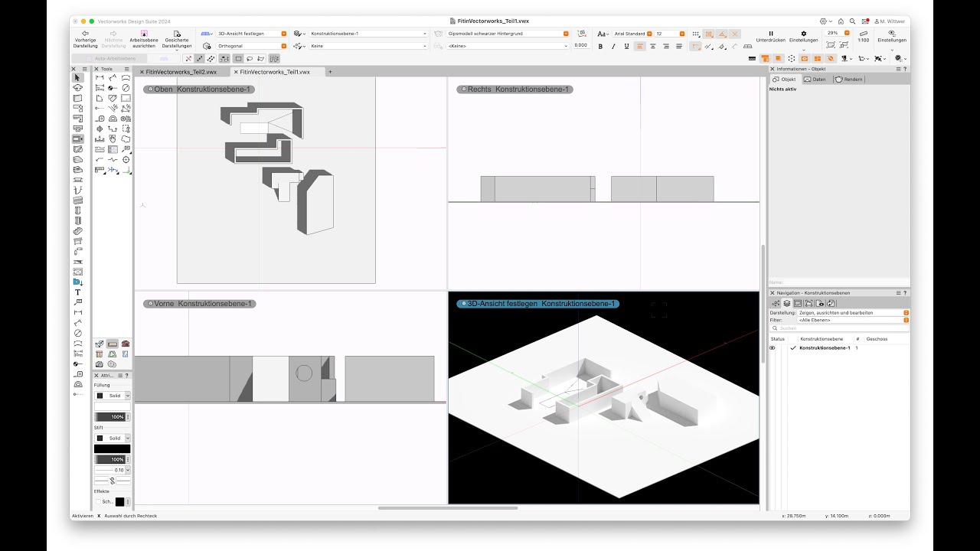980x551 pixels.
Task: Click the view Einstellungen eye icon
Action: point(892,33)
